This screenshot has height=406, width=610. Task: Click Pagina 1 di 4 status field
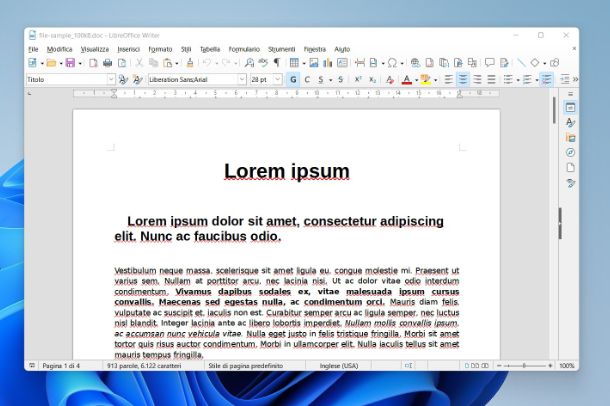point(61,366)
